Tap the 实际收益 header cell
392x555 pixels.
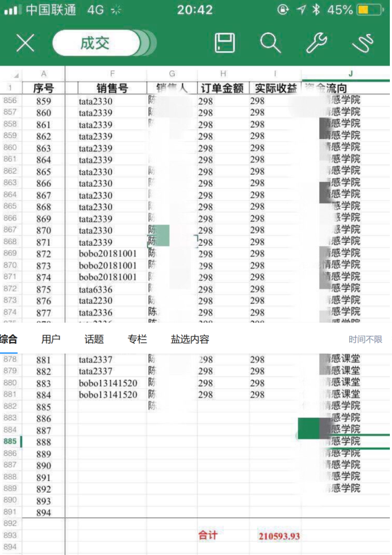pyautogui.click(x=275, y=88)
